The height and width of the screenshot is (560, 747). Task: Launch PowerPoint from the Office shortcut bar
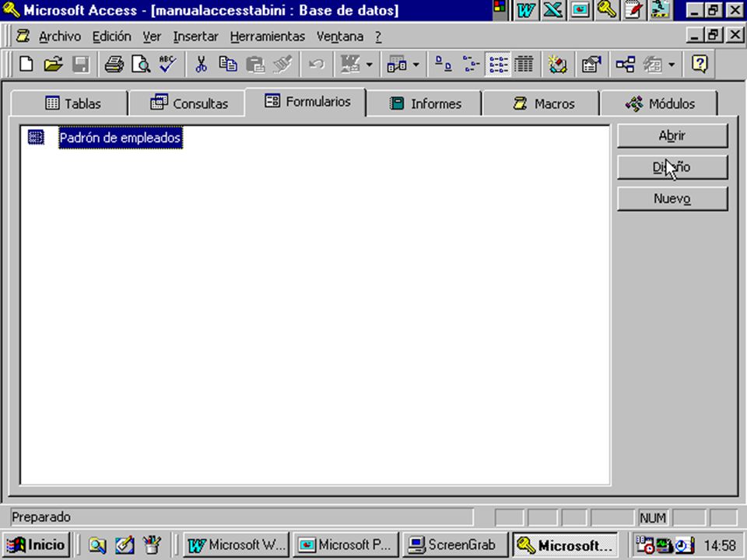[580, 10]
